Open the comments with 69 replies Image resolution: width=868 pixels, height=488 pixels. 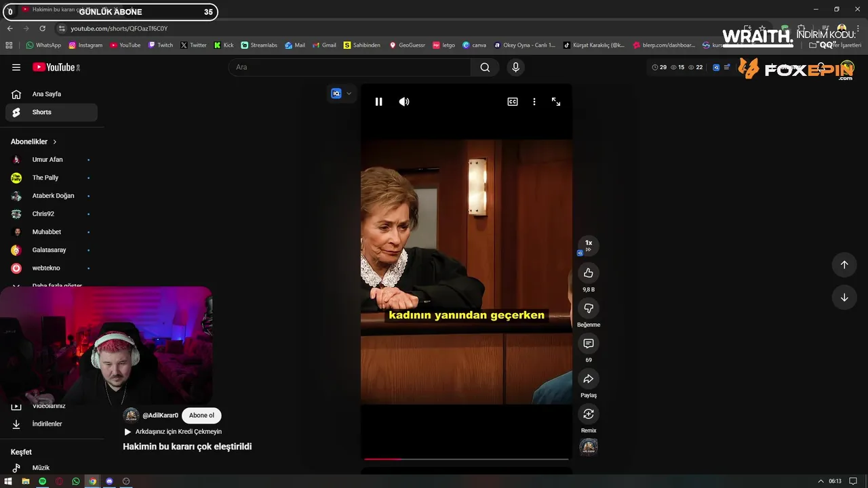589,344
